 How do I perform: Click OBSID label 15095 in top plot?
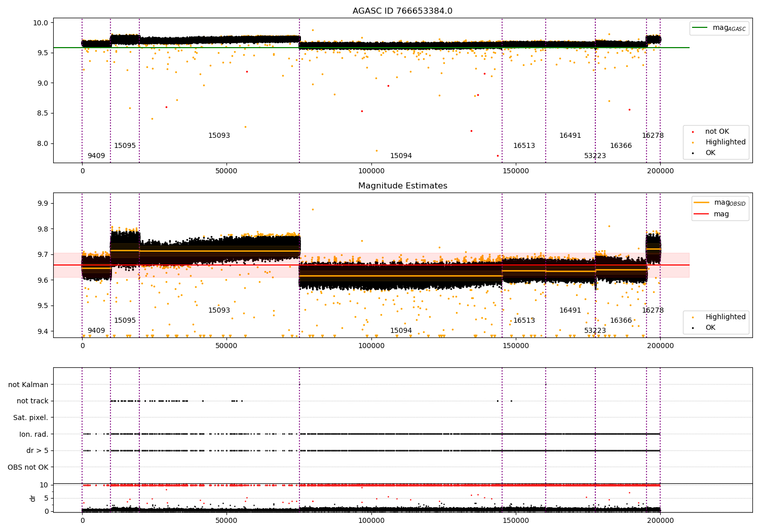[x=125, y=146]
